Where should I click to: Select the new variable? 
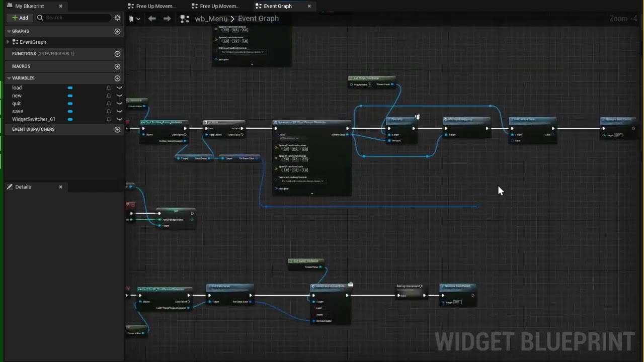click(17, 96)
